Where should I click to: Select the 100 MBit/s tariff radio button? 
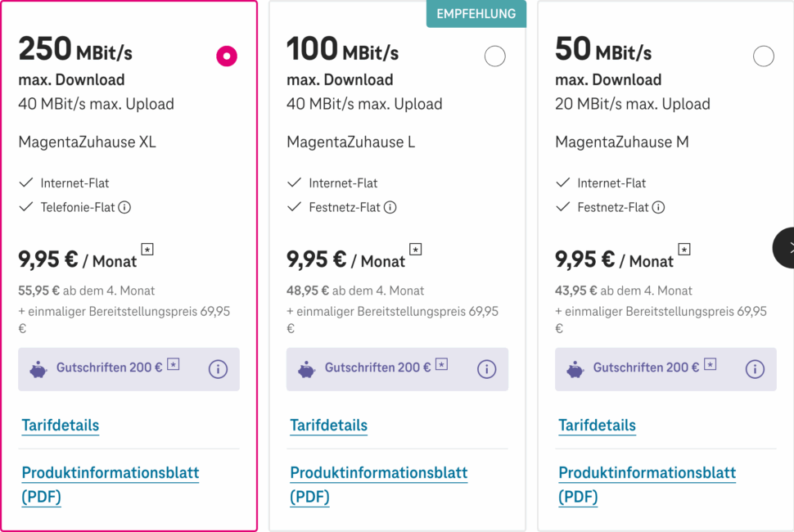coord(494,56)
